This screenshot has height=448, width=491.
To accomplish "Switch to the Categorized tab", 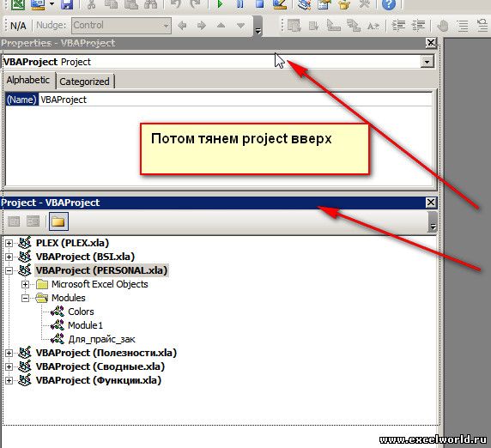I will [x=84, y=82].
